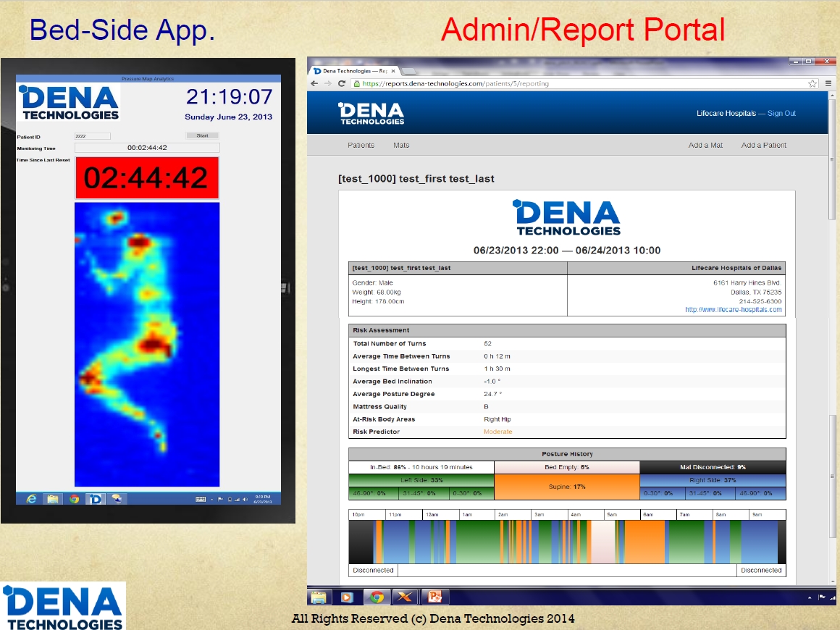The height and width of the screenshot is (630, 840).
Task: Show hidden tray icons in the bed-side taskbar
Action: (x=211, y=499)
